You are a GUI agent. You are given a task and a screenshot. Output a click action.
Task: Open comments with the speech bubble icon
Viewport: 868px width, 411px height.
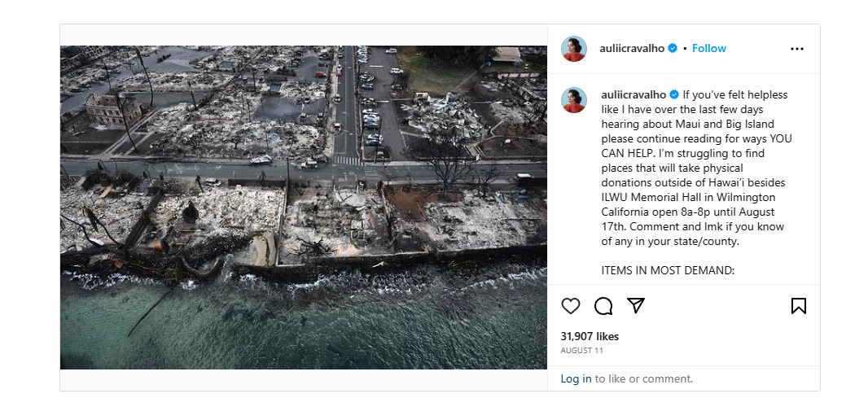[x=603, y=306]
